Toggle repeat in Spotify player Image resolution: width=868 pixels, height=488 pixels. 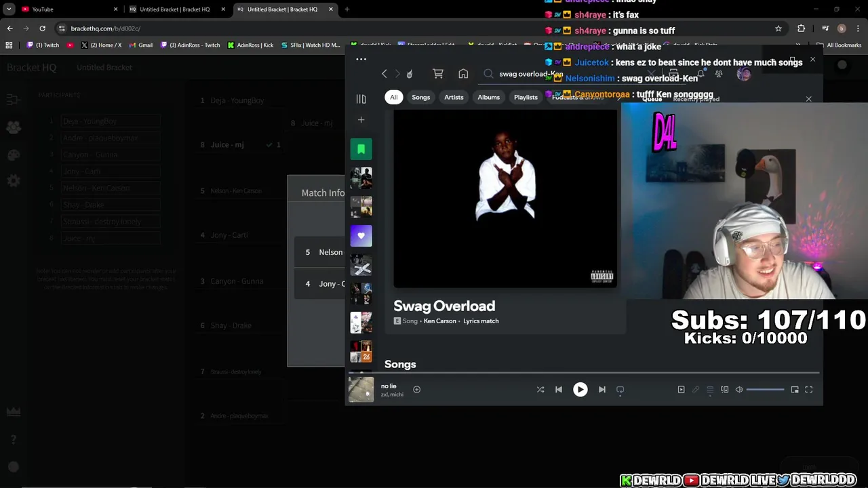pos(620,390)
